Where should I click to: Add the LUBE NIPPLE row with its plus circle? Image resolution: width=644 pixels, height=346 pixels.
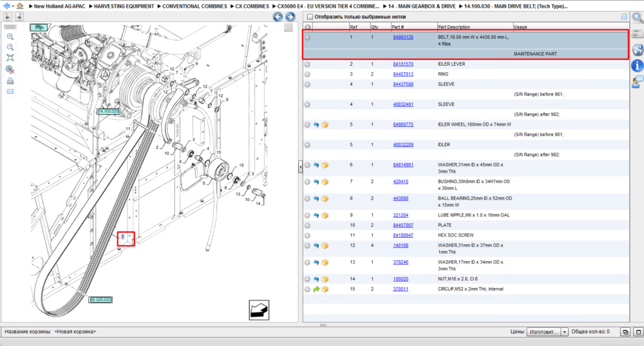[x=307, y=215]
